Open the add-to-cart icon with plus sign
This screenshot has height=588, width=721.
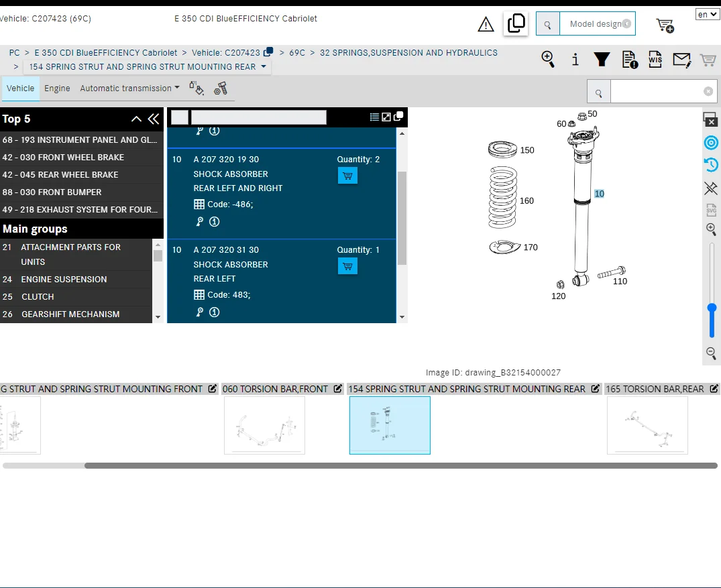(x=665, y=25)
